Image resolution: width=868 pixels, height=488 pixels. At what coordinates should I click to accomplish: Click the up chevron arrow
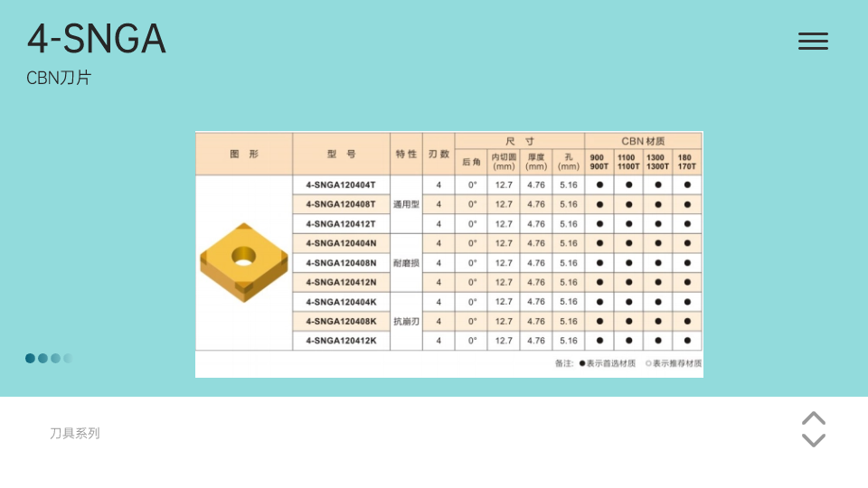pos(814,418)
